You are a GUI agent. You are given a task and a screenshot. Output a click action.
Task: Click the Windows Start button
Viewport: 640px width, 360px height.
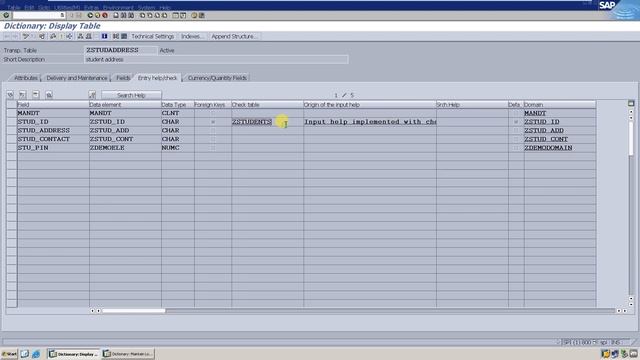tap(9, 354)
